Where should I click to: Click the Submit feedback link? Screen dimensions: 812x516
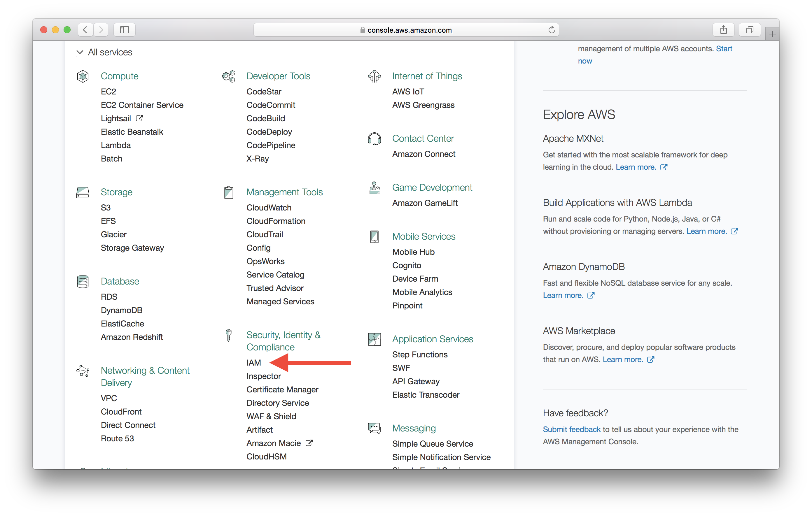point(571,429)
